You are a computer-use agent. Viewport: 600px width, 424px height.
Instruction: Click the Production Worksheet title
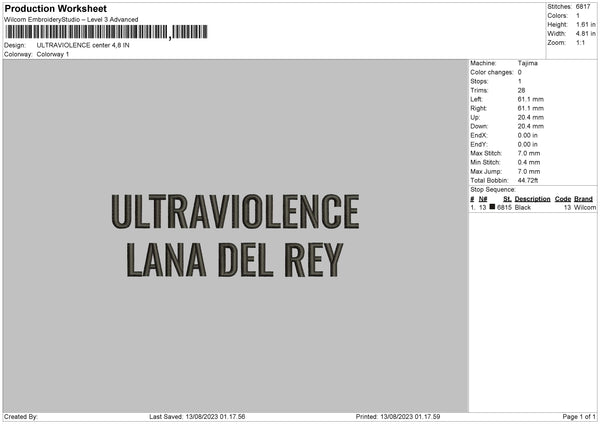pos(55,8)
